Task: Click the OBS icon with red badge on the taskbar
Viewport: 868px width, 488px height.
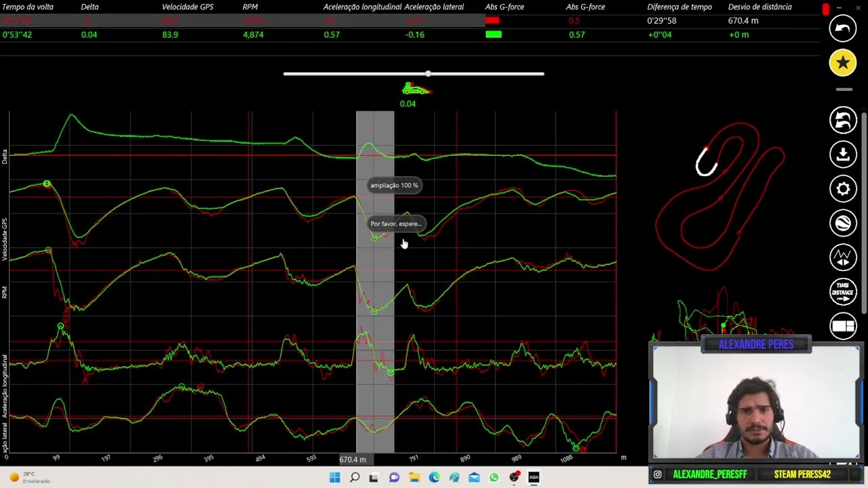Action: pos(514,478)
